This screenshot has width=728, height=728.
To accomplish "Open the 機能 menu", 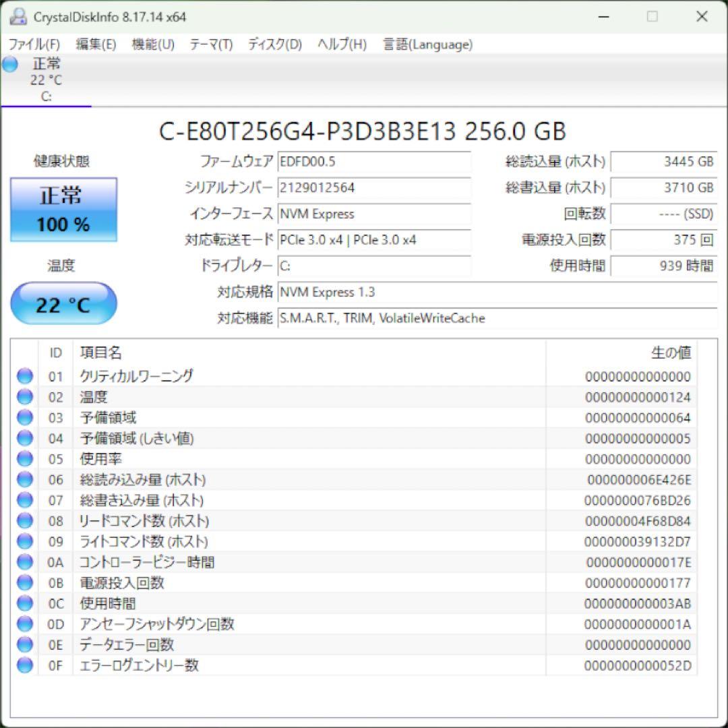I will 151,44.
